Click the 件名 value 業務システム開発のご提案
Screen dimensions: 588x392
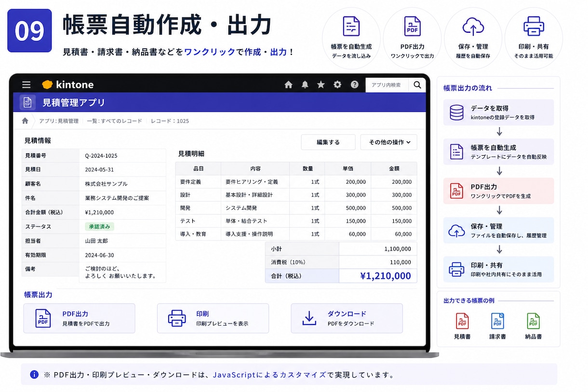coord(117,198)
